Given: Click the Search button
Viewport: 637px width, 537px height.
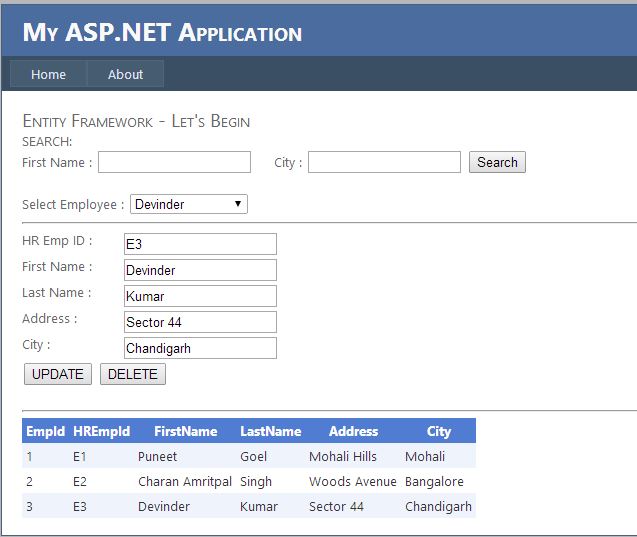Looking at the screenshot, I should [x=497, y=162].
